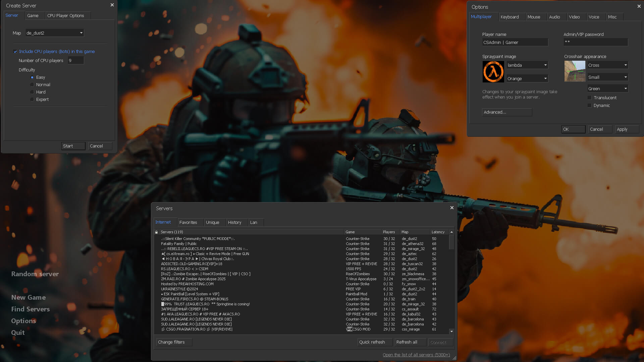This screenshot has height=362, width=644.
Task: Select the Easy difficulty radio button
Action: [x=32, y=77]
